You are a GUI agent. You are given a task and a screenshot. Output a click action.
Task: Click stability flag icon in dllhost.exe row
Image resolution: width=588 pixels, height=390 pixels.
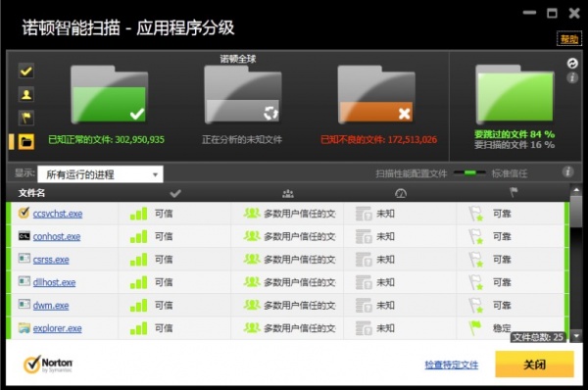pyautogui.click(x=476, y=282)
